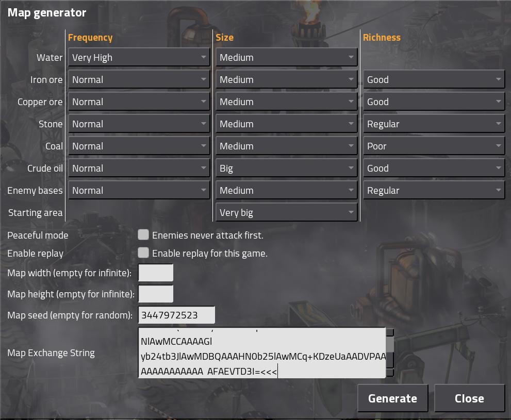This screenshot has height=420, width=511.
Task: Click the Map Exchange String scrollbar
Action: [x=390, y=353]
